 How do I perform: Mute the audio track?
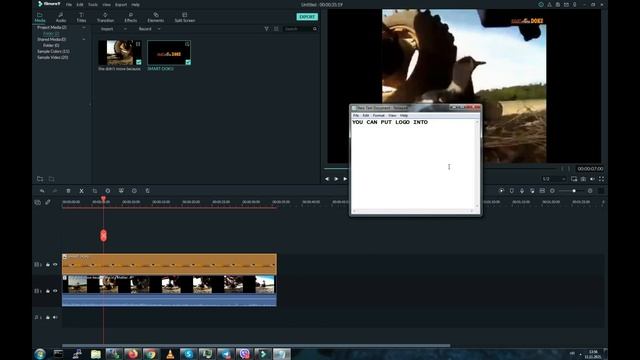point(55,317)
